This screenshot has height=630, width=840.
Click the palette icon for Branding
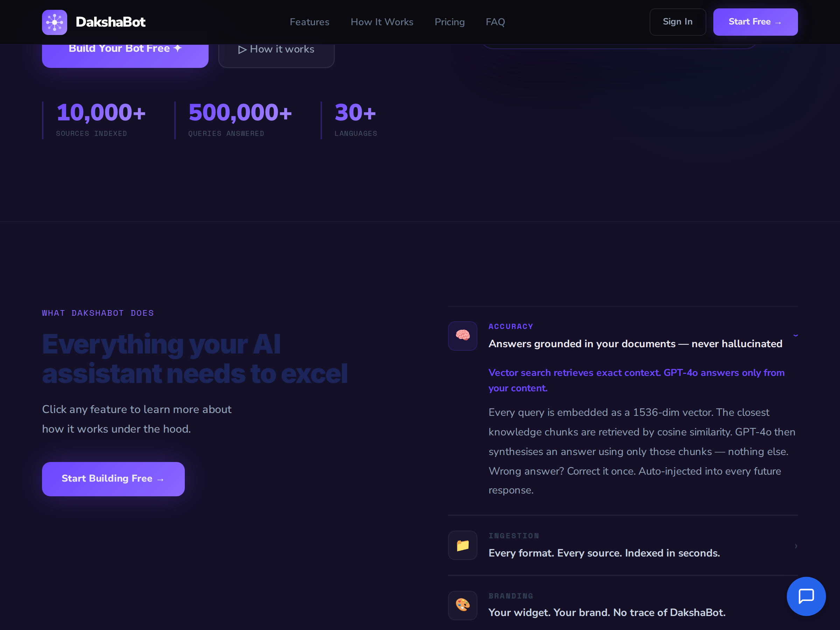pos(463,605)
